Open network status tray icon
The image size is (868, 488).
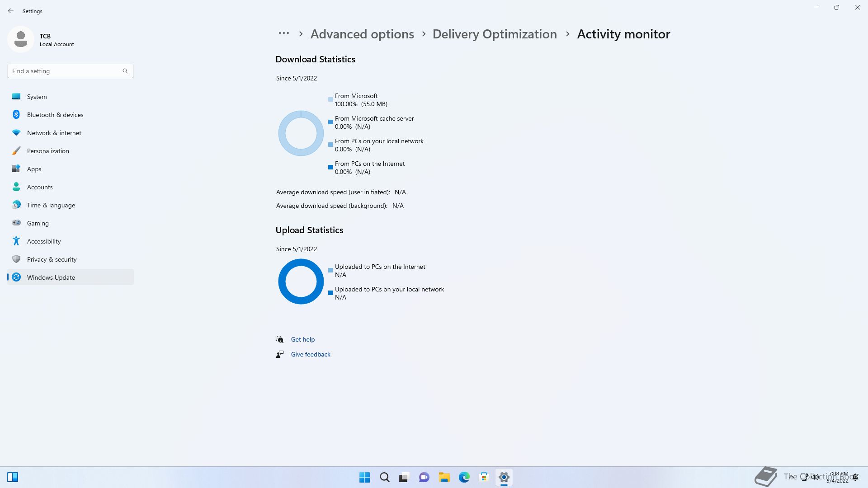tap(804, 477)
